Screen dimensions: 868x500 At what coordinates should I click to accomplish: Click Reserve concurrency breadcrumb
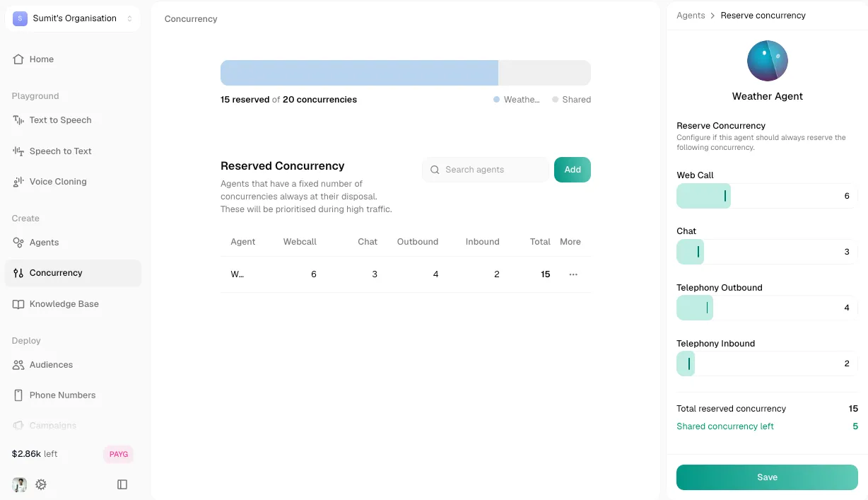(x=763, y=16)
